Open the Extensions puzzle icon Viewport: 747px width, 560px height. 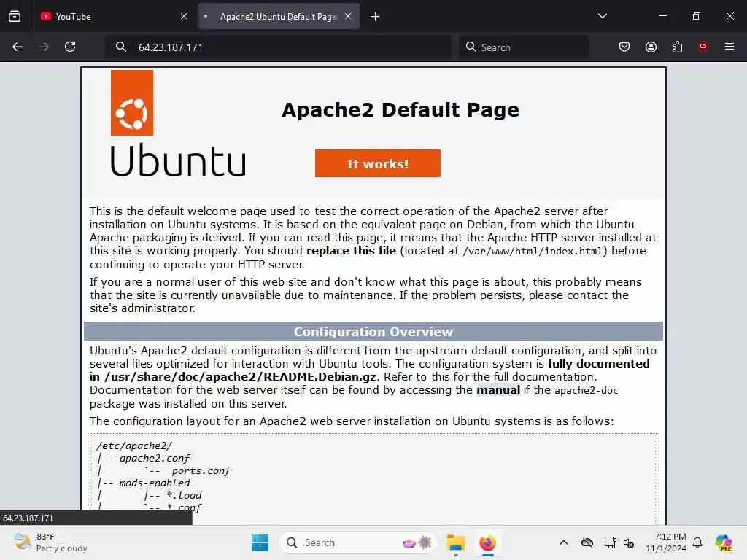[x=677, y=47]
